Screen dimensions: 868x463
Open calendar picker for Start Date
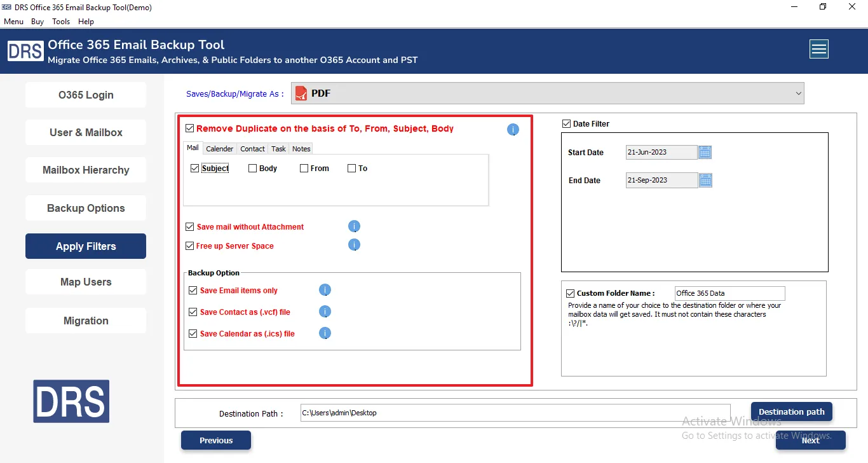pos(705,152)
